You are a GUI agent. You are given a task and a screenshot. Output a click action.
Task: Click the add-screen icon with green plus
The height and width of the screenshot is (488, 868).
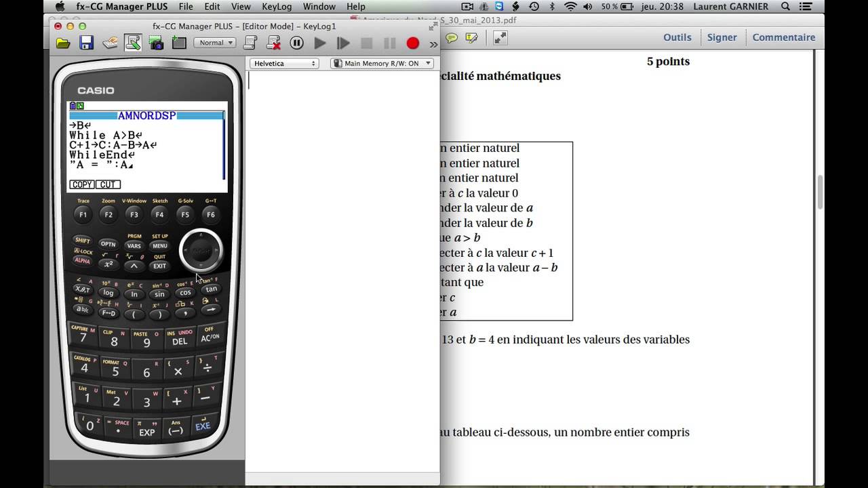[179, 43]
